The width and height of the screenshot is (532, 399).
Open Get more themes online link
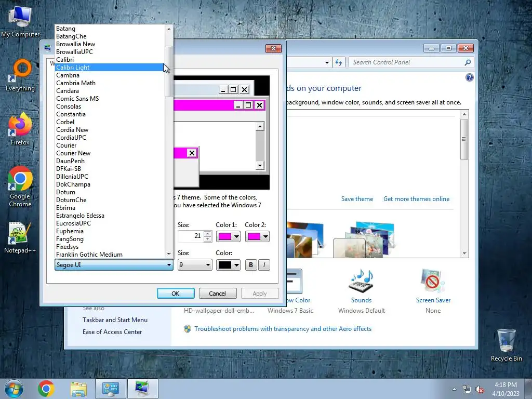coord(416,199)
